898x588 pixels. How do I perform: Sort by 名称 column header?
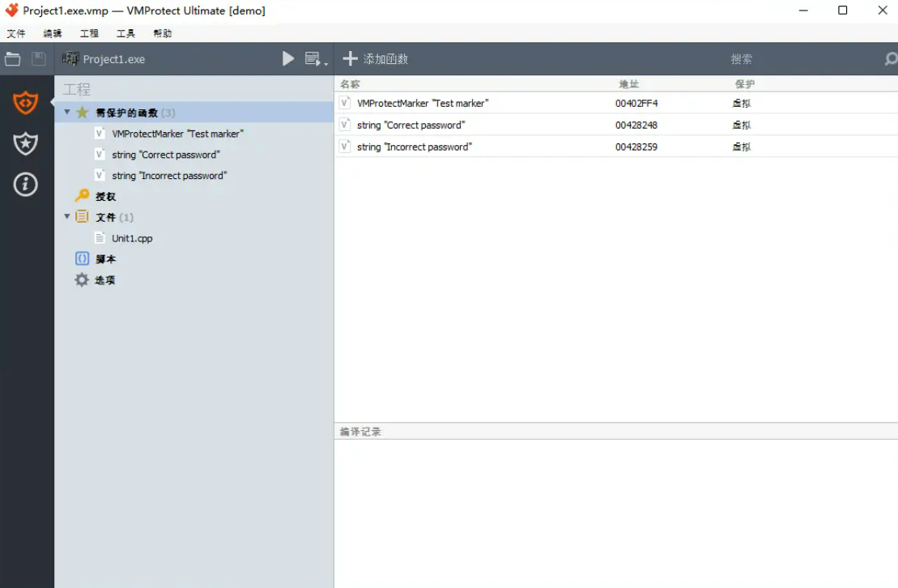pyautogui.click(x=350, y=84)
